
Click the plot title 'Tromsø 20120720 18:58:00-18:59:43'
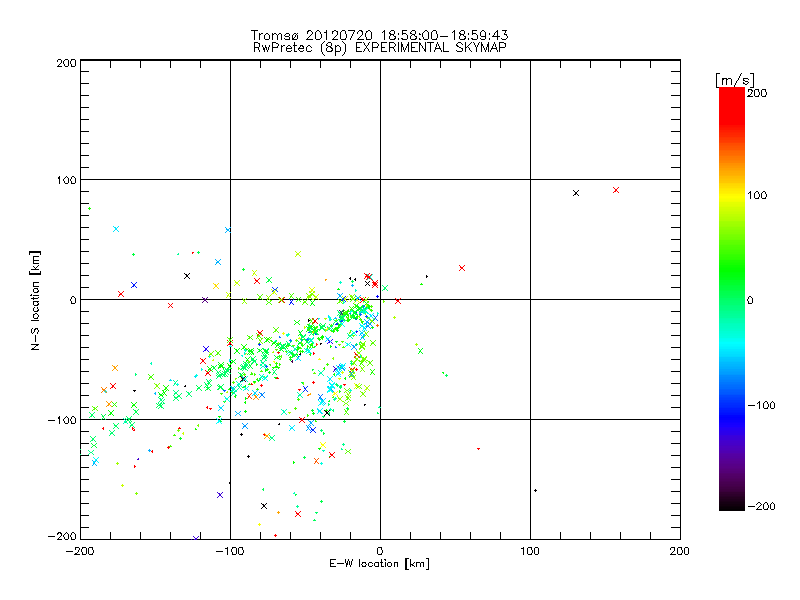pos(379,35)
